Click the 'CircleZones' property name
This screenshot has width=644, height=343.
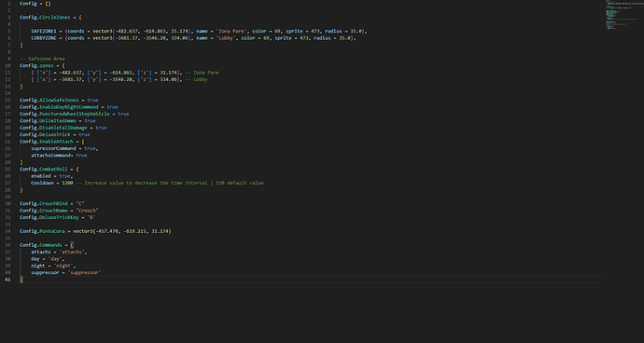(55, 18)
